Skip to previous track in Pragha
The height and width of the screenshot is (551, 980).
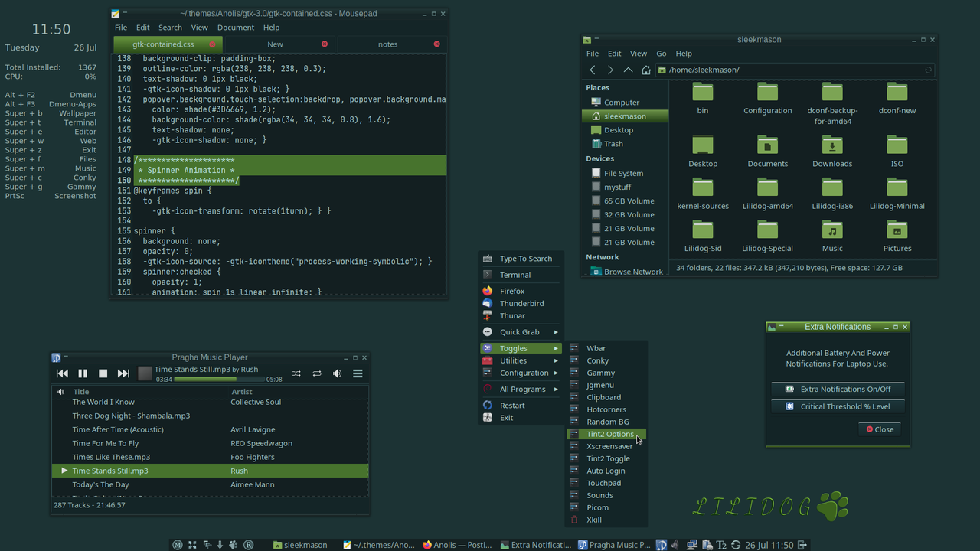[63, 373]
